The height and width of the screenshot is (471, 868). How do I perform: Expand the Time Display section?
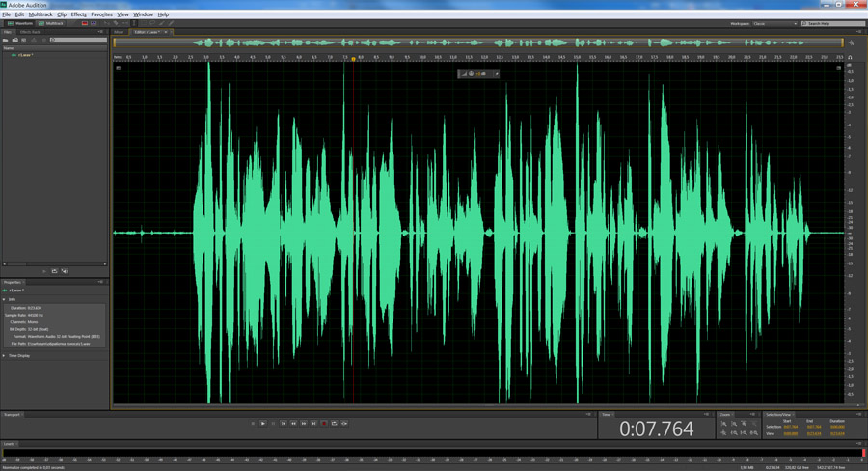click(4, 355)
